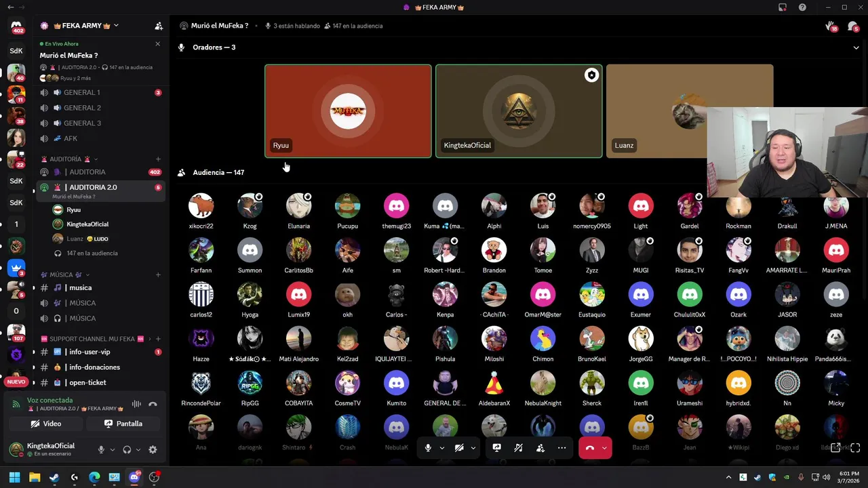Open Windows Start menu
868x488 pixels.
14,477
